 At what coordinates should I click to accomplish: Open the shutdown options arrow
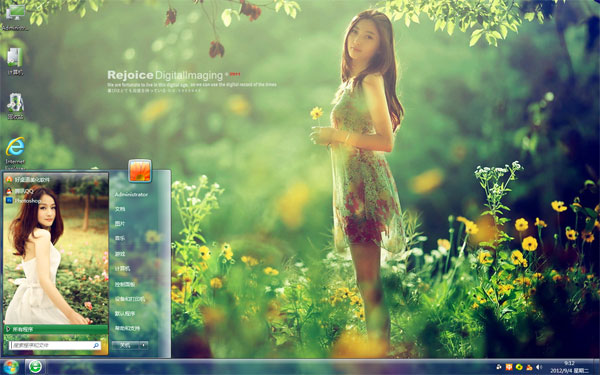(x=143, y=345)
